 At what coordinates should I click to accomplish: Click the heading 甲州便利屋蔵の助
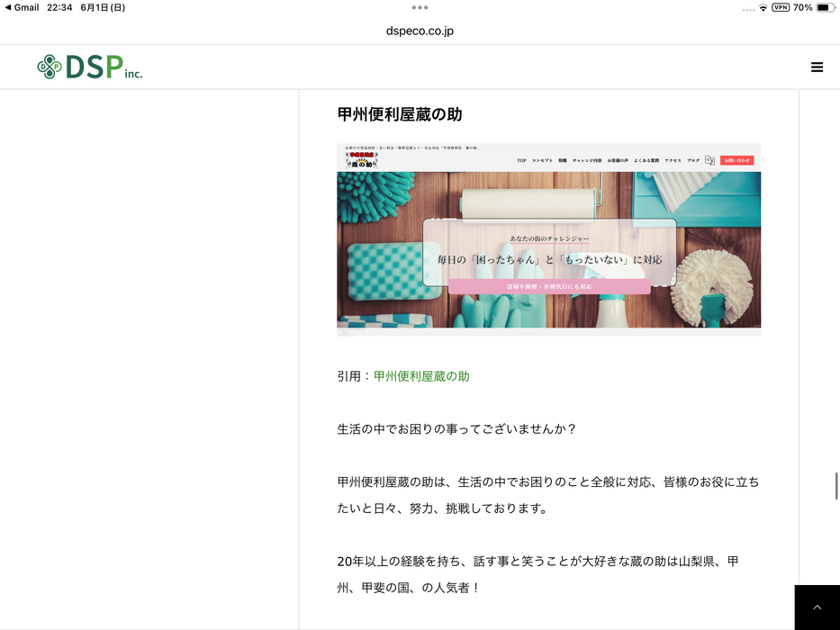(x=400, y=114)
